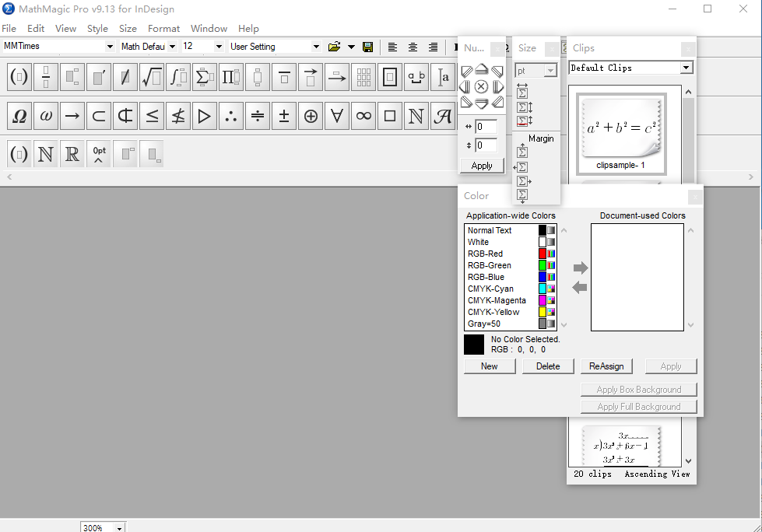Click the Apply Full Background button
Viewport: 762px width, 532px height.
[639, 406]
